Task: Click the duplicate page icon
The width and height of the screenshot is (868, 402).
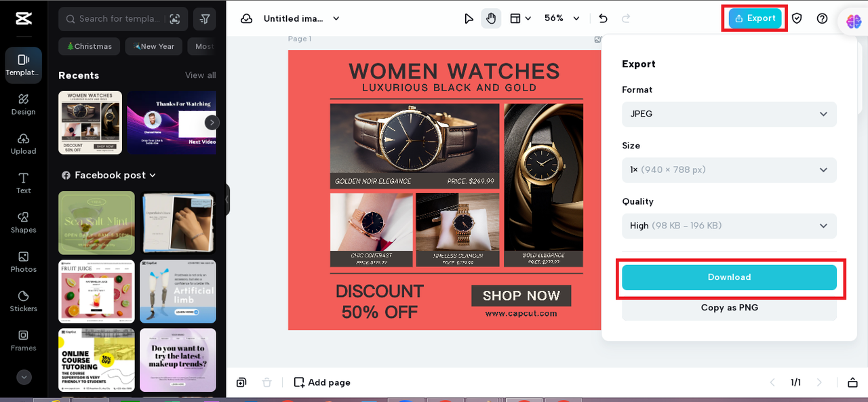Action: [x=241, y=382]
